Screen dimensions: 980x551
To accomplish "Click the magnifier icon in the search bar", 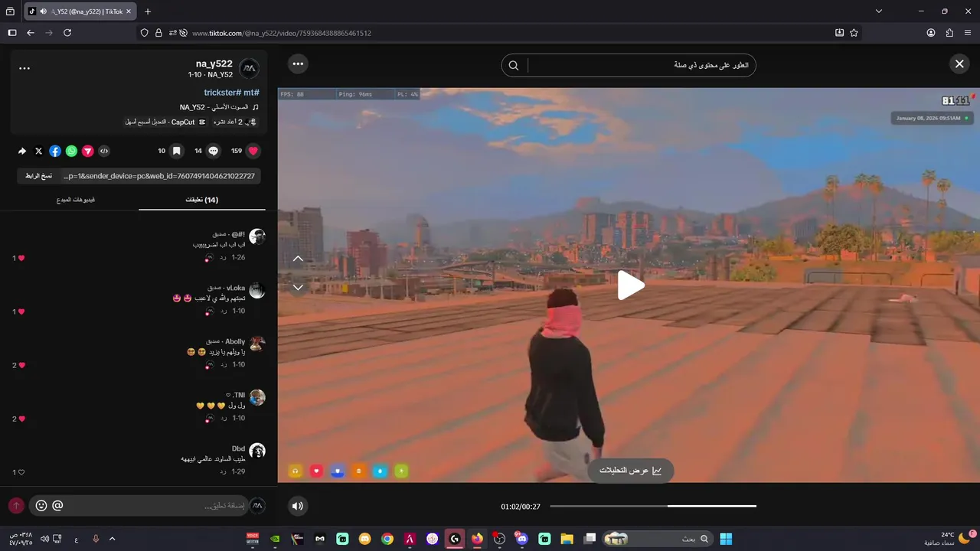I will (514, 65).
